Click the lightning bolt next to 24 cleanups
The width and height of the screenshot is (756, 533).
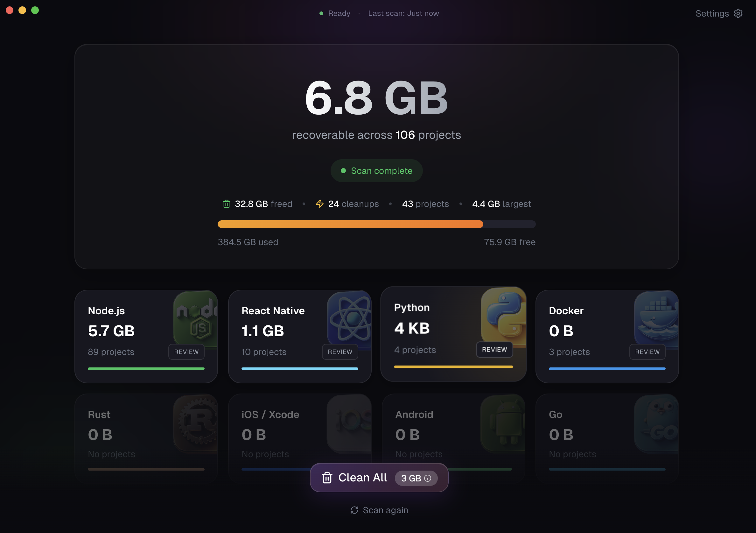[x=319, y=203]
